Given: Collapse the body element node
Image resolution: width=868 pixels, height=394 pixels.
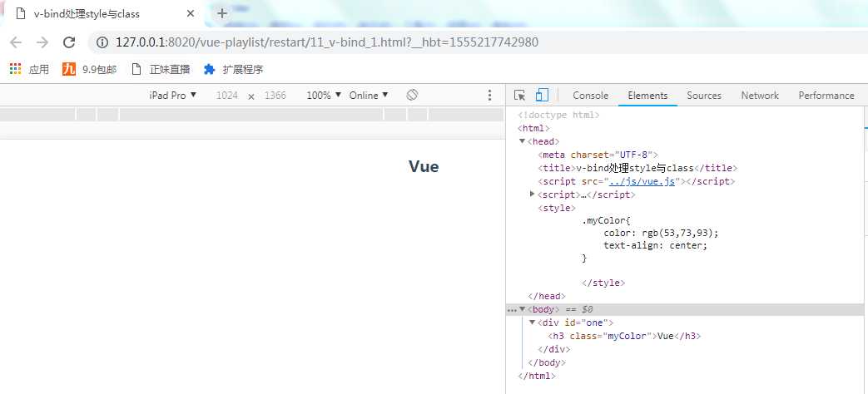Looking at the screenshot, I should (x=522, y=309).
